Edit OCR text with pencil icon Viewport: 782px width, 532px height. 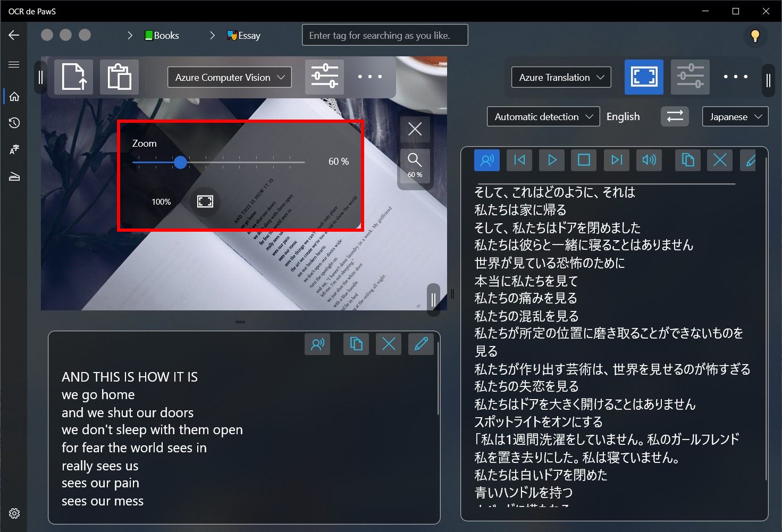click(x=421, y=344)
